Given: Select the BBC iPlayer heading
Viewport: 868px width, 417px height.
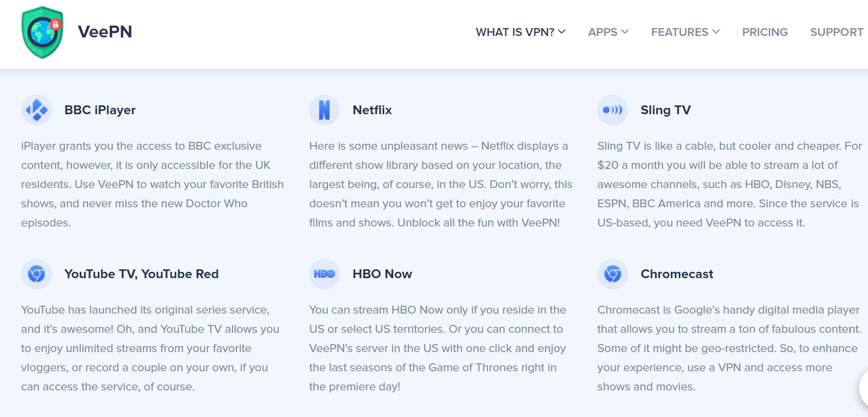Looking at the screenshot, I should (100, 110).
